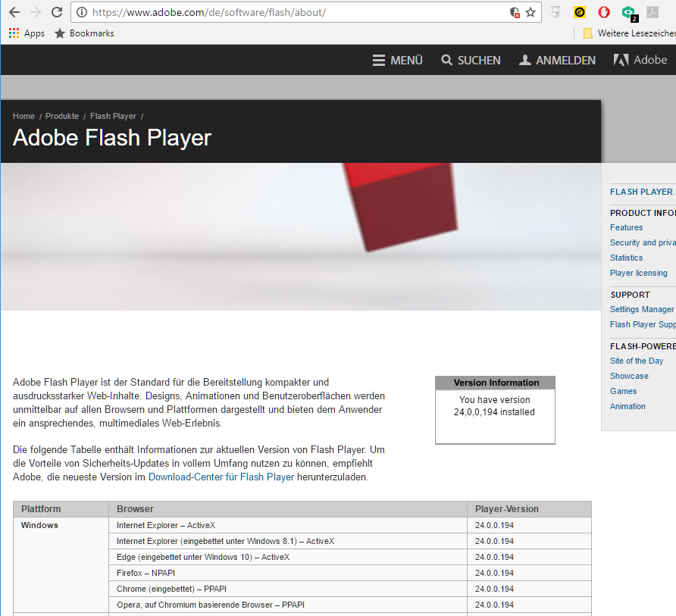Open the Statistics sidebar link
Screen dimensions: 676x616
click(x=626, y=258)
